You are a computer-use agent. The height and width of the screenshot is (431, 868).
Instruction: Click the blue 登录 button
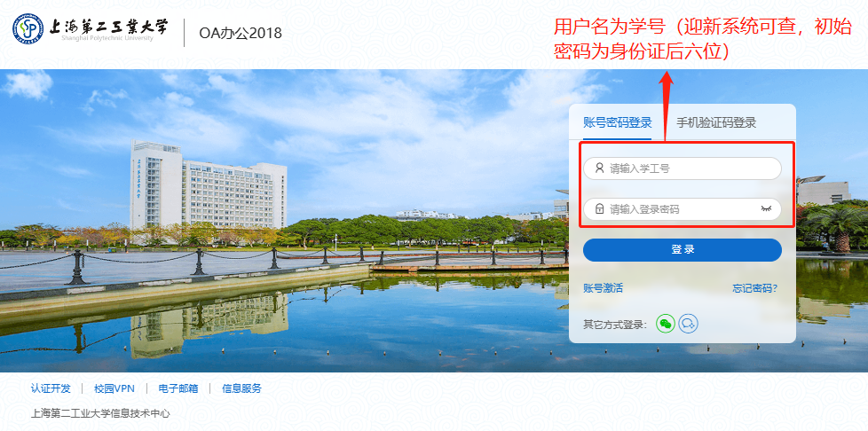click(x=682, y=249)
